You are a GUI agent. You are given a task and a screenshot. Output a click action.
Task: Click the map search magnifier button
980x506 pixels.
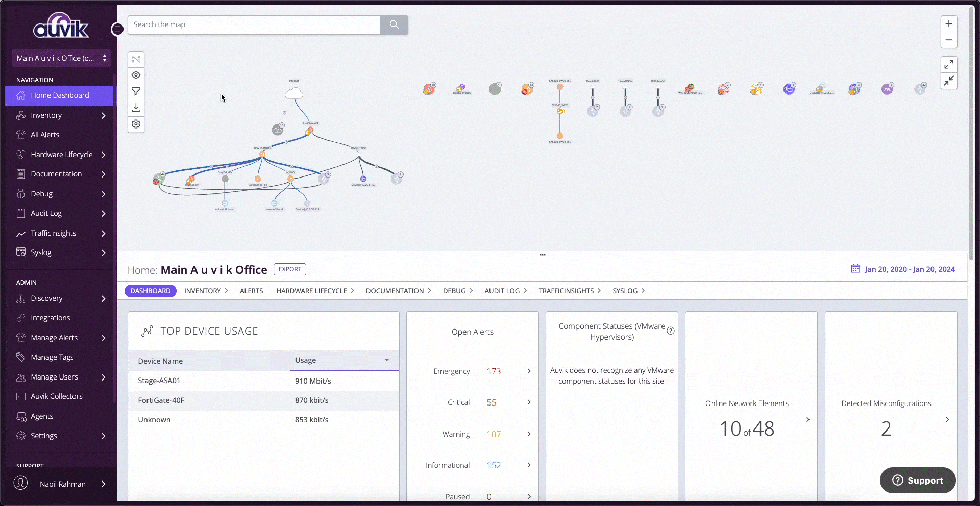(x=394, y=24)
